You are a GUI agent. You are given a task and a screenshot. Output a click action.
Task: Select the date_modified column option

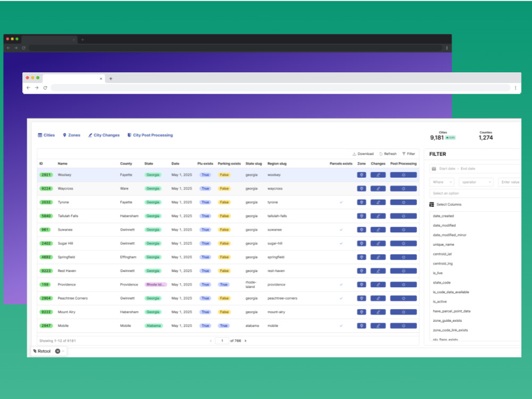click(444, 226)
